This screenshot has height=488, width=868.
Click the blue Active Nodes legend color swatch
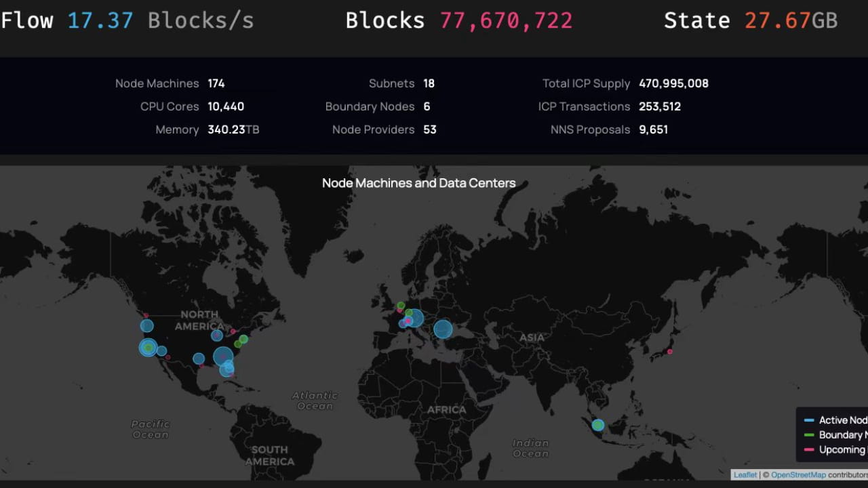pyautogui.click(x=810, y=420)
